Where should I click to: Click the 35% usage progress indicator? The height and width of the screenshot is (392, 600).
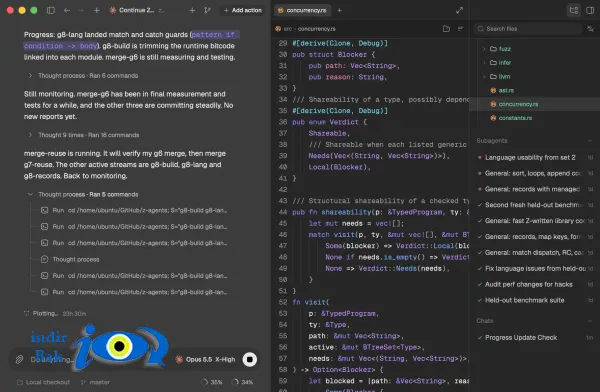tap(212, 382)
